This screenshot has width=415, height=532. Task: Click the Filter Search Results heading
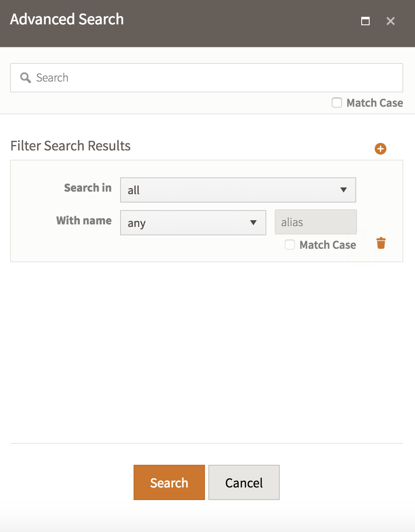pyautogui.click(x=71, y=146)
